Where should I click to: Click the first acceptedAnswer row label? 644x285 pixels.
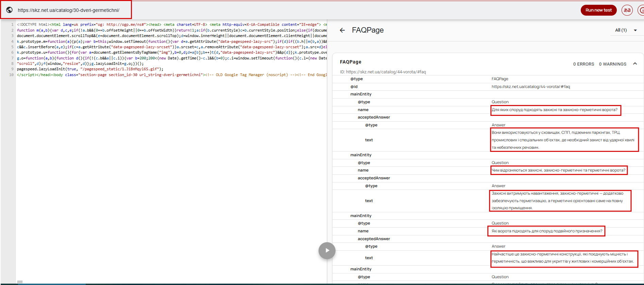tap(374, 117)
